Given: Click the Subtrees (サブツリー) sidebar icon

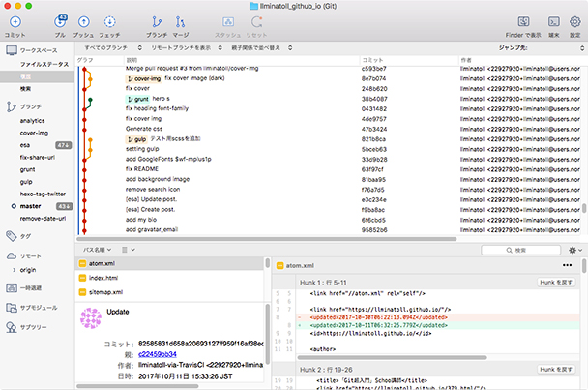Looking at the screenshot, I should (12, 327).
